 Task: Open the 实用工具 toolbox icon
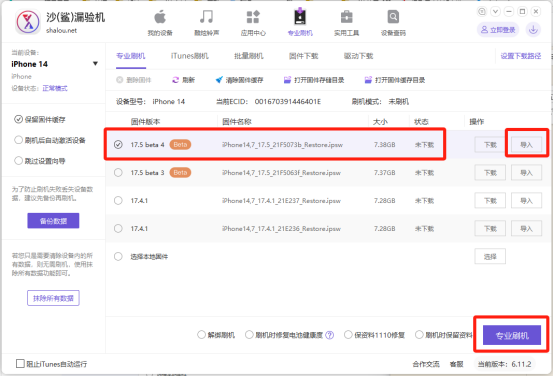[x=346, y=17]
